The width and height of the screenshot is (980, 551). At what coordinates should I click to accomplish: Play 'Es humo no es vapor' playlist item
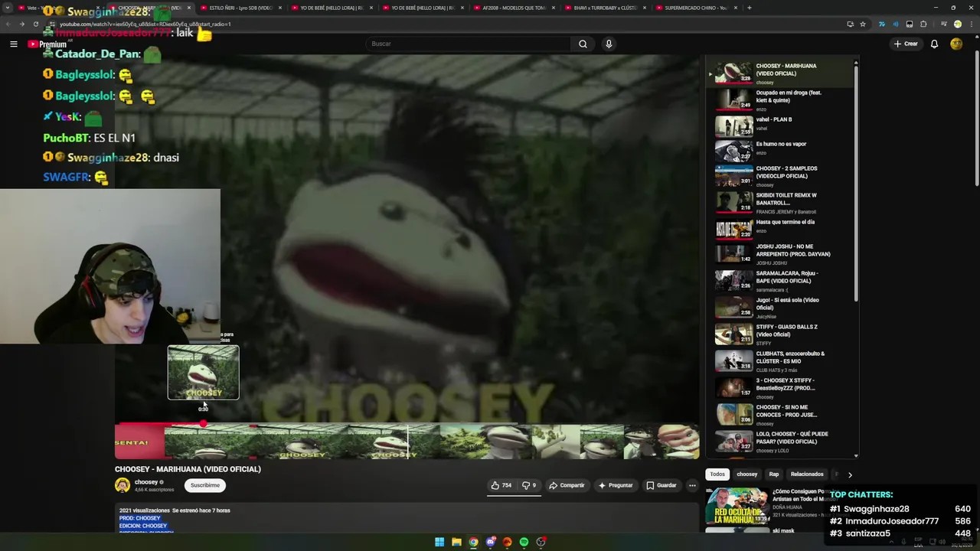[x=779, y=149]
